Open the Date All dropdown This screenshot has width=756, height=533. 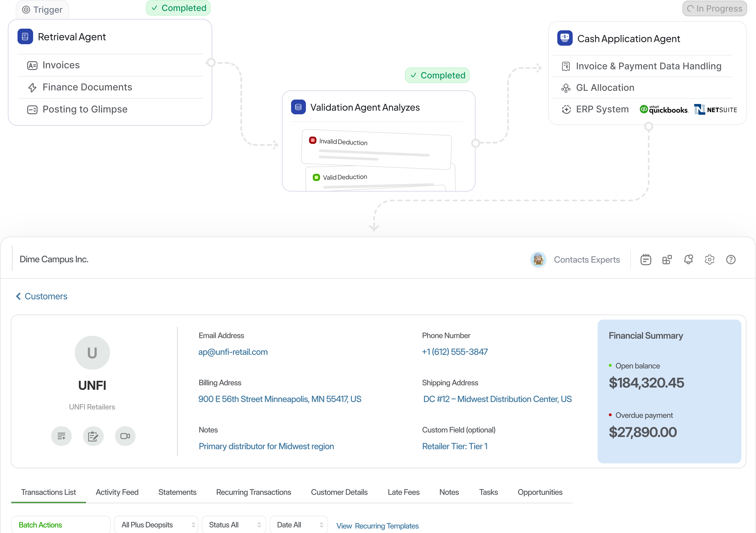299,525
